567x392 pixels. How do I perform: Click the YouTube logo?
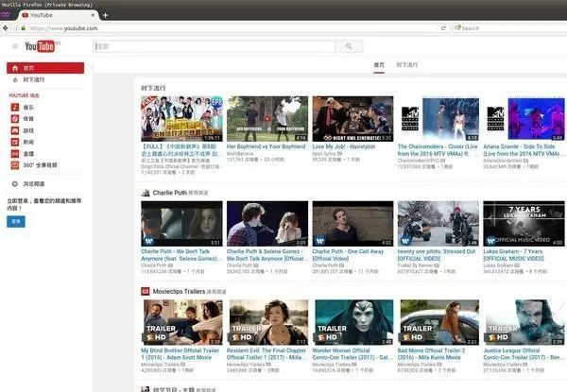[x=42, y=46]
